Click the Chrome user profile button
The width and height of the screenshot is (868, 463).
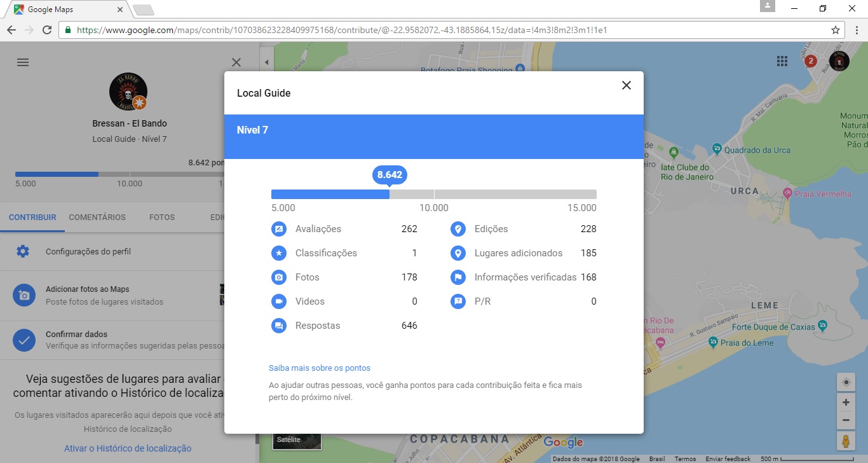[x=768, y=6]
